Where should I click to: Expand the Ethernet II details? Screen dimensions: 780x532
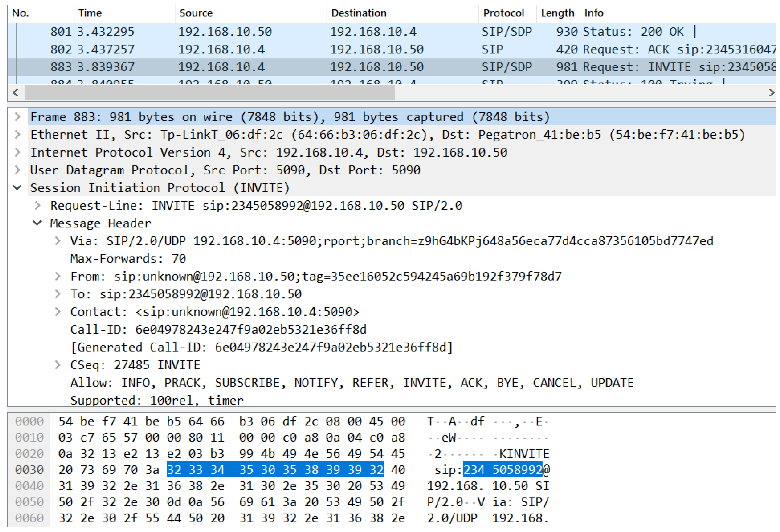[17, 135]
